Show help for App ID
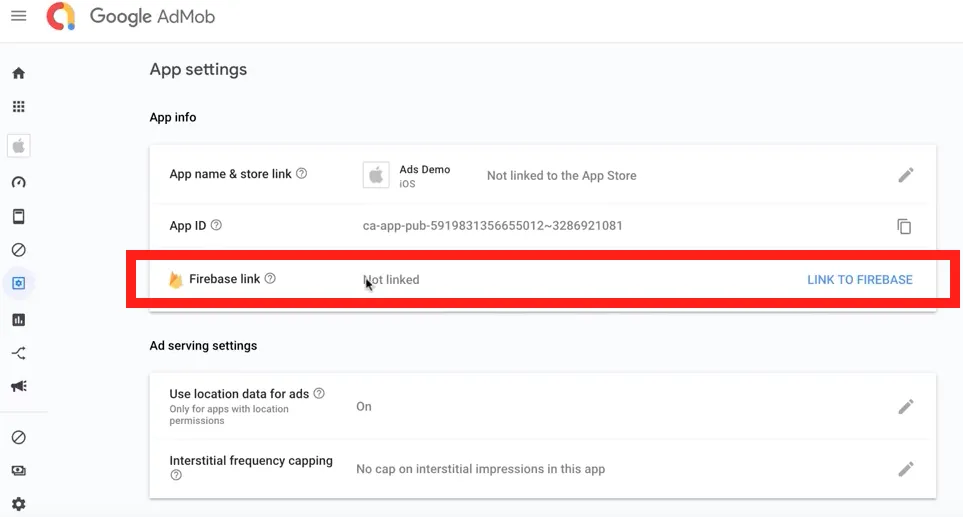 216,226
